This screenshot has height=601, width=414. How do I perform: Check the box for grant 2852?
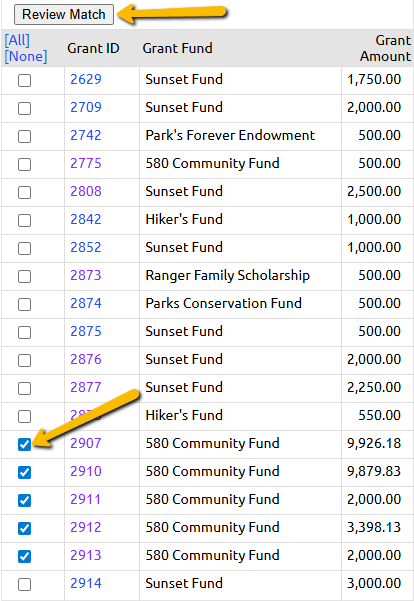(x=25, y=248)
